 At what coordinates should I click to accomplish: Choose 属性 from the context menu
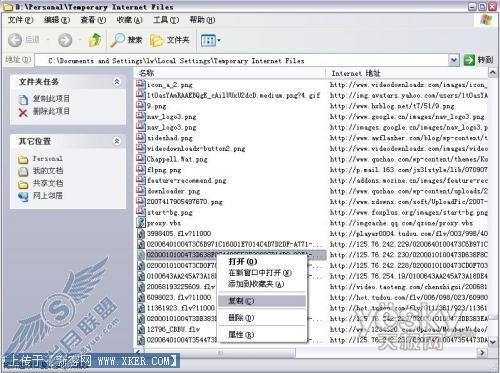pyautogui.click(x=241, y=334)
